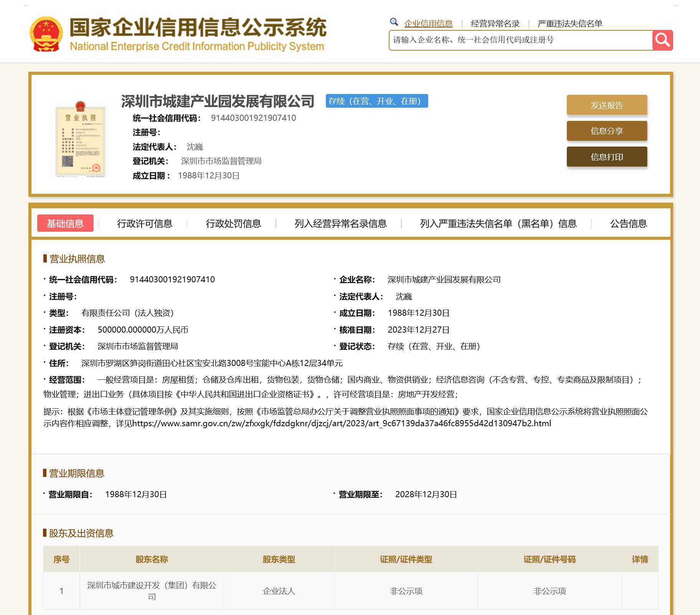This screenshot has height=615, width=700.
Task: Click the national emblem logo
Action: click(x=46, y=34)
